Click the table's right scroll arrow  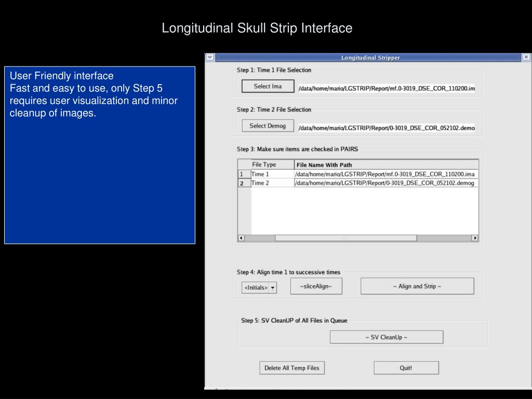click(475, 238)
